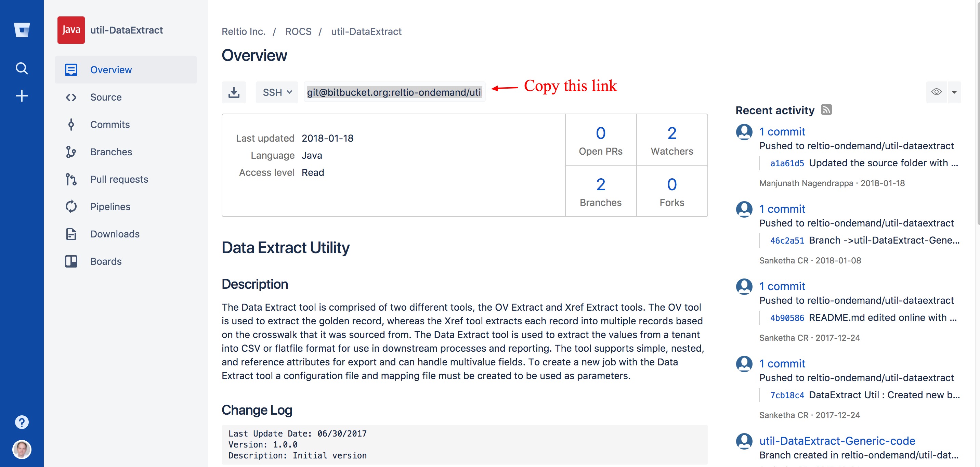Screen dimensions: 980x467
Task: Open the Pull requests menu item
Action: pos(126,179)
